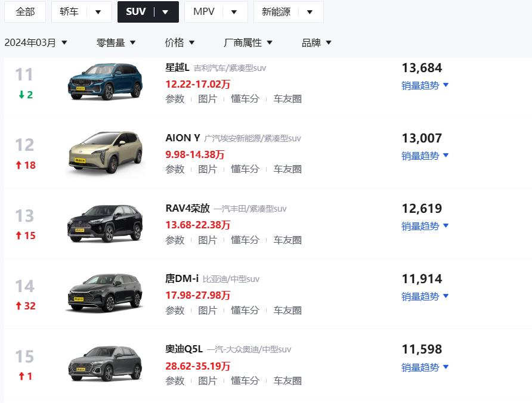
Task: Switch to the 轿车 tab
Action: (69, 12)
